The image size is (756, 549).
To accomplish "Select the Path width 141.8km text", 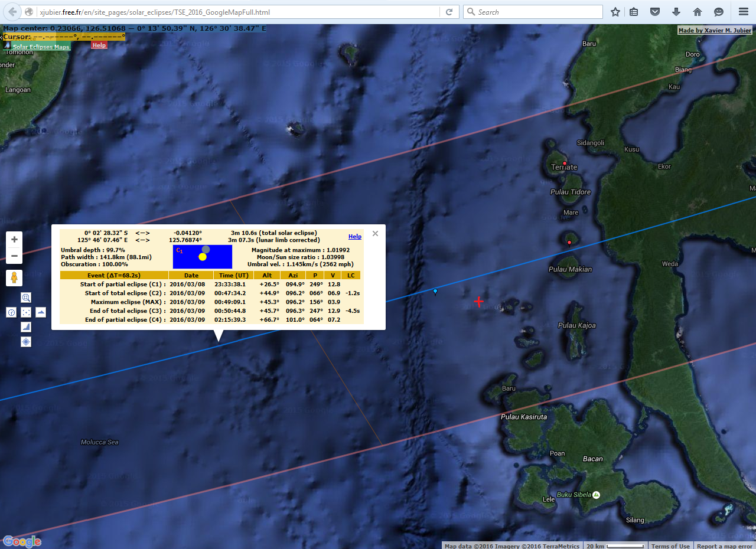I will pos(106,257).
